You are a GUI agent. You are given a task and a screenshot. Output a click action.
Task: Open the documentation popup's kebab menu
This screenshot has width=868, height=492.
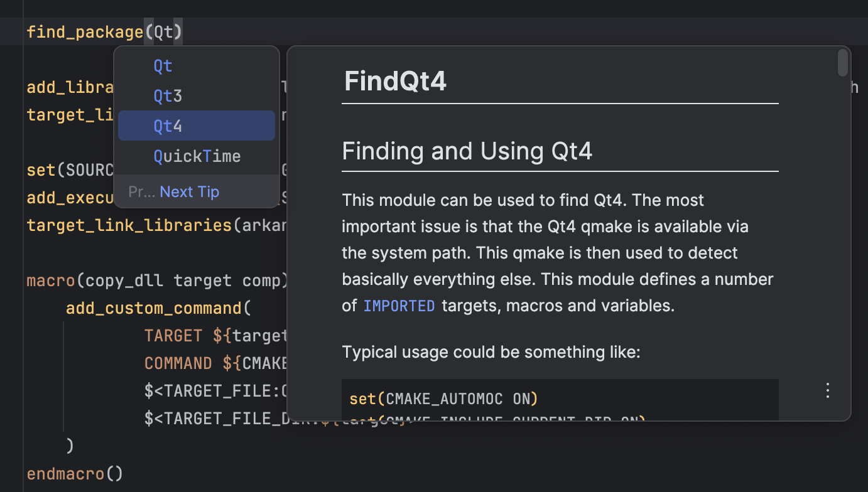(827, 390)
